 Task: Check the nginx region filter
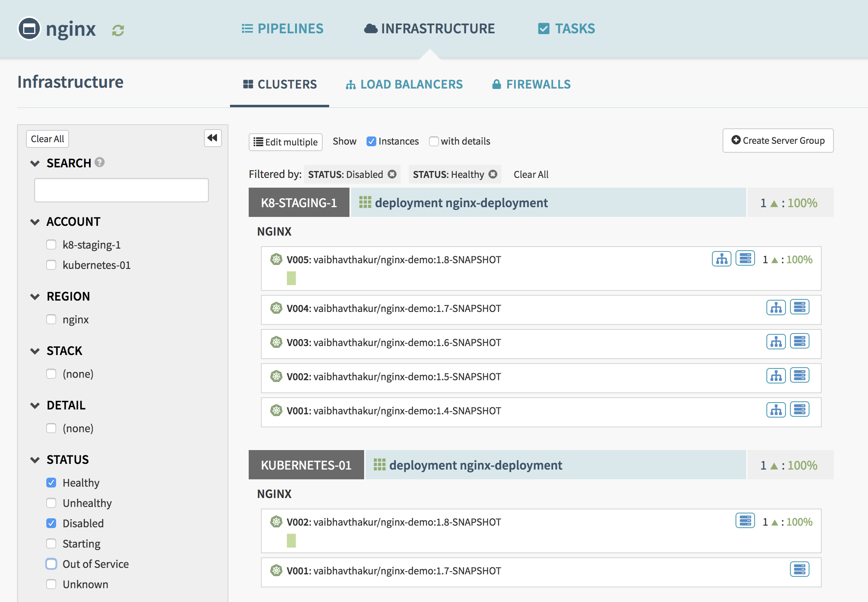[51, 319]
